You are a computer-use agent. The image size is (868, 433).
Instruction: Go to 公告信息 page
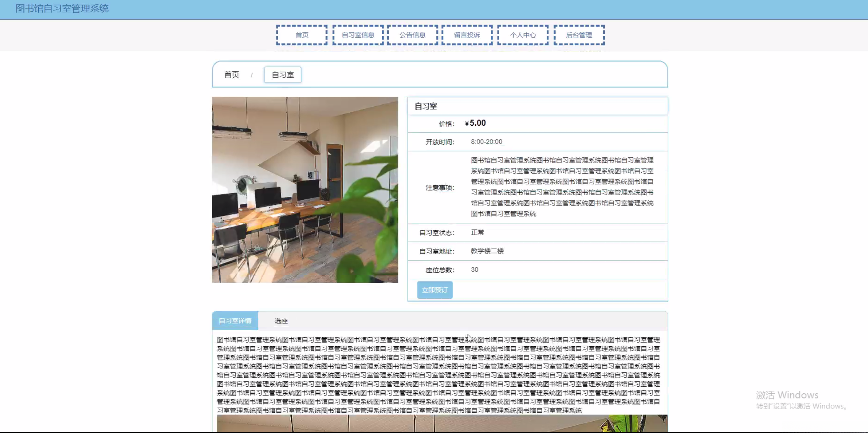(x=412, y=35)
